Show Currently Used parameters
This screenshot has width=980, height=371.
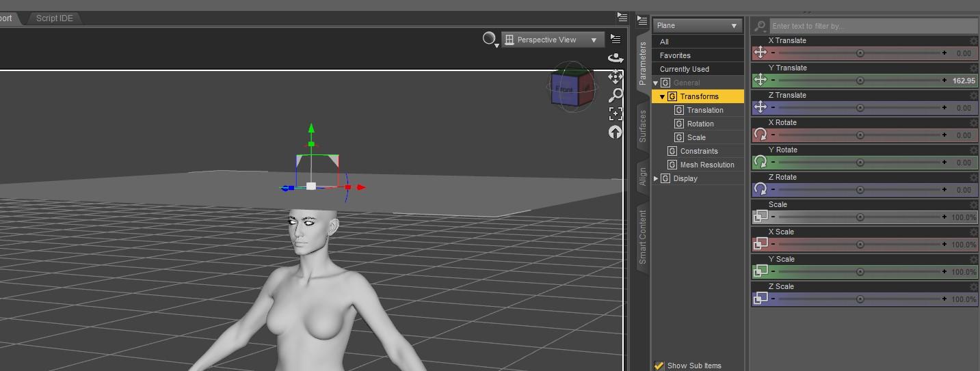point(698,69)
